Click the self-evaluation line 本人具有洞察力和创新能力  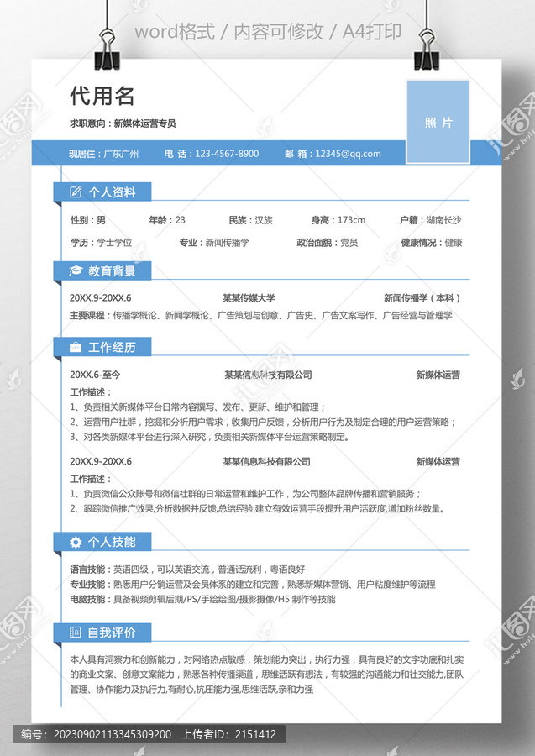tap(266, 659)
